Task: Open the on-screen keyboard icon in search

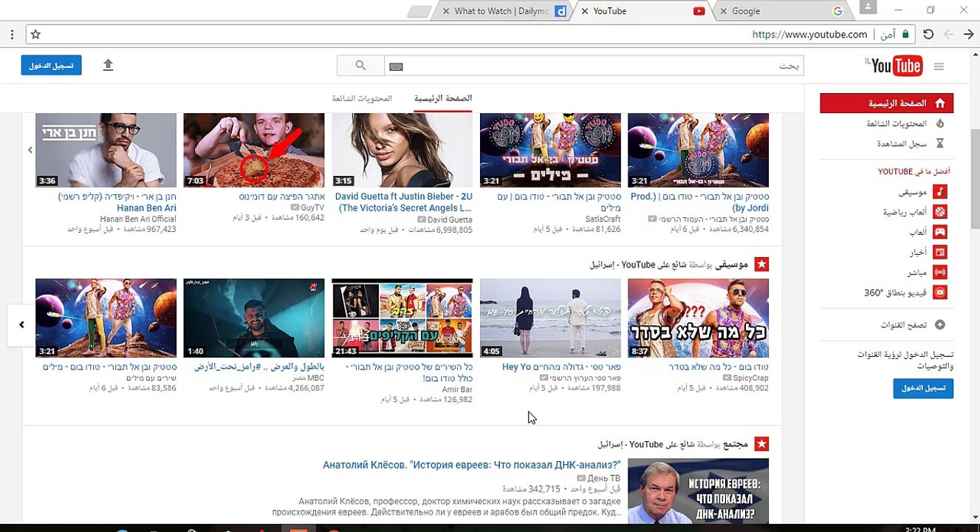Action: [x=396, y=66]
